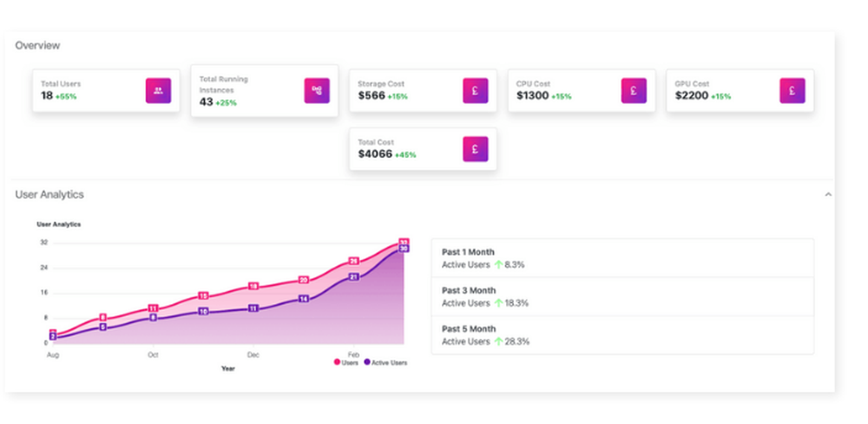Viewport: 868px width, 424px height.
Task: Click the 28.3% active users value
Action: click(517, 342)
